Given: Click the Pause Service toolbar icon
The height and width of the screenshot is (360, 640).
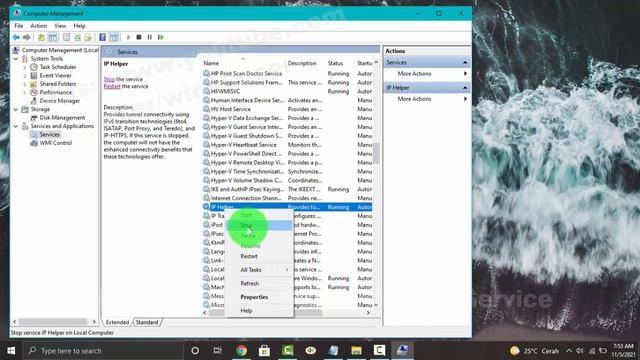Looking at the screenshot, I should [x=150, y=37].
